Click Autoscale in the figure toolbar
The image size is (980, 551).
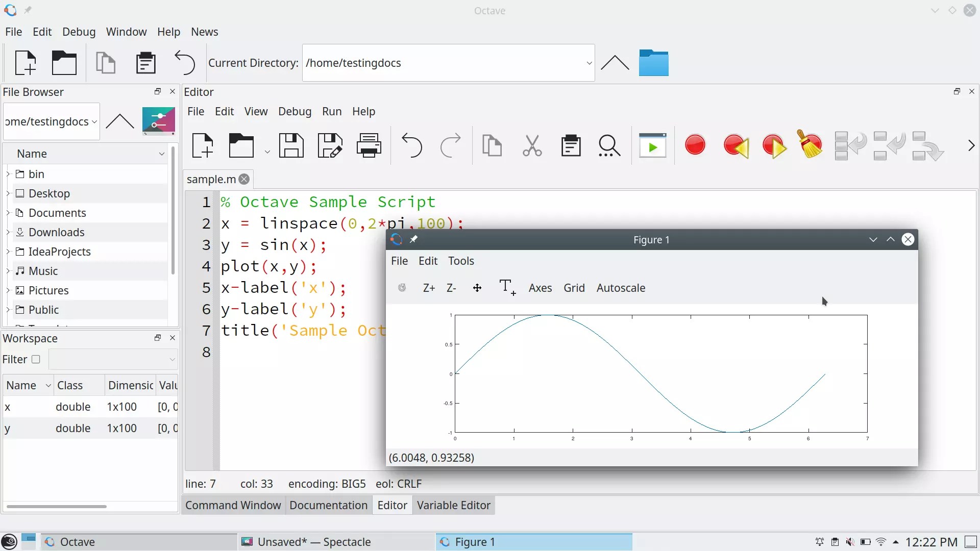(621, 288)
